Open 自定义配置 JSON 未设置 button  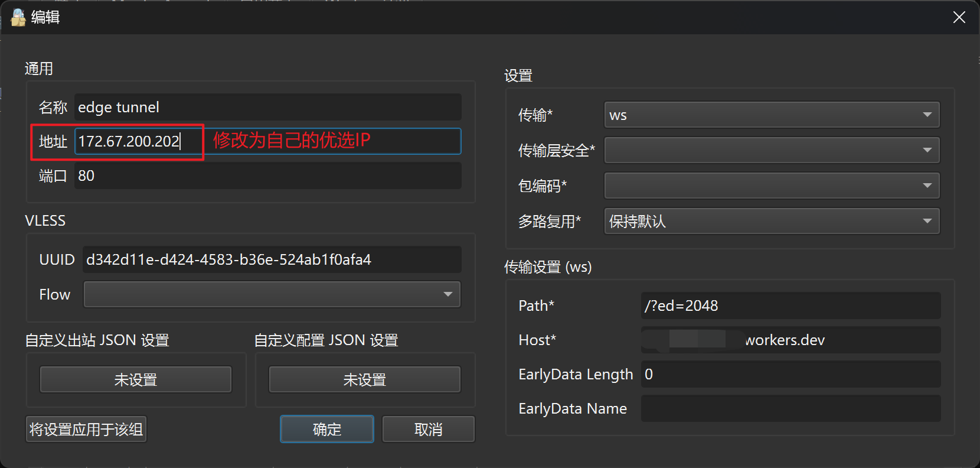tap(365, 379)
